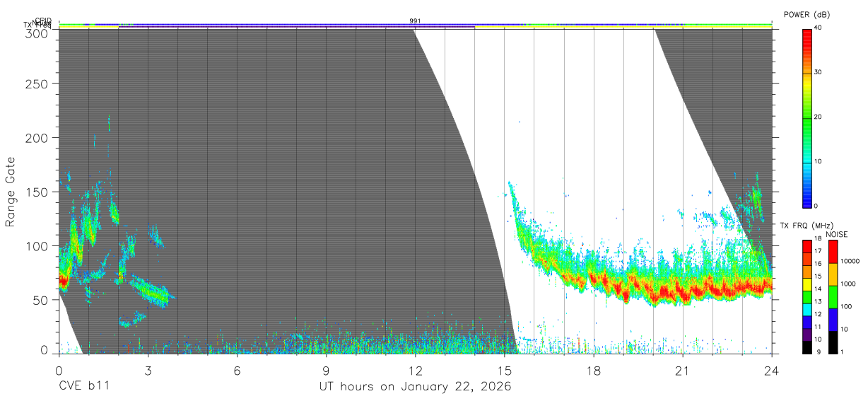Click the 'Range Gate' y-axis label
The image size is (868, 401).
click(x=11, y=191)
